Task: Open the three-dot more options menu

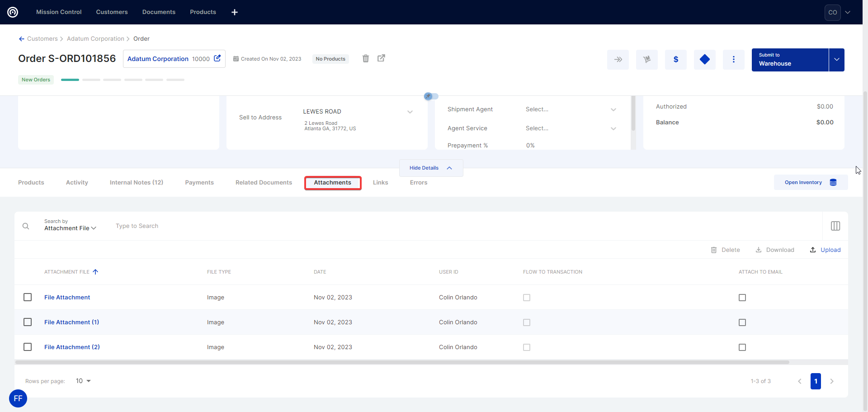Action: pyautogui.click(x=733, y=59)
